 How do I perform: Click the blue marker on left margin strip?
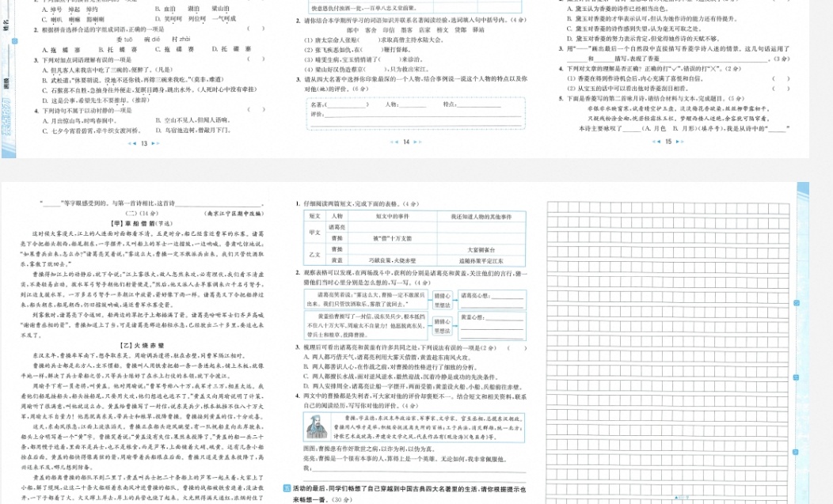pos(15,41)
